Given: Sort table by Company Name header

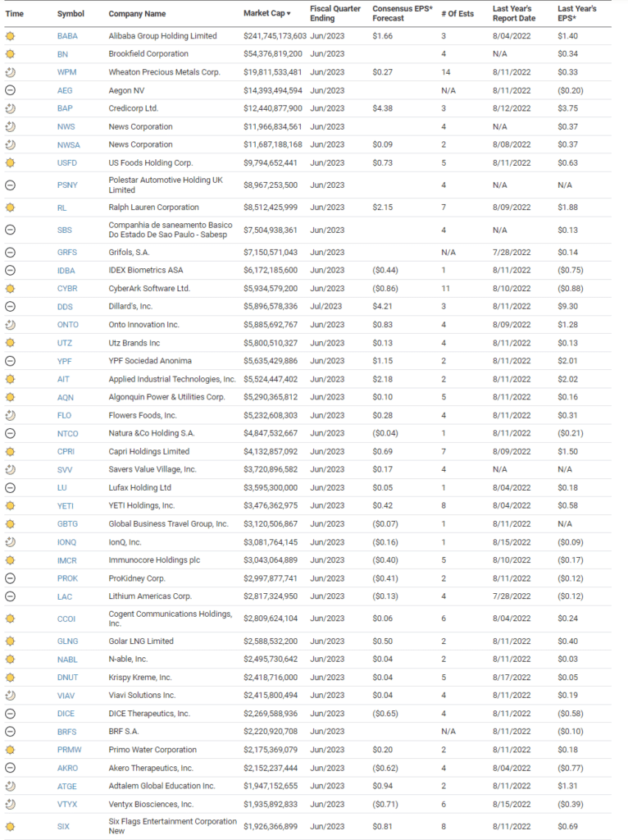Looking at the screenshot, I should pos(137,14).
